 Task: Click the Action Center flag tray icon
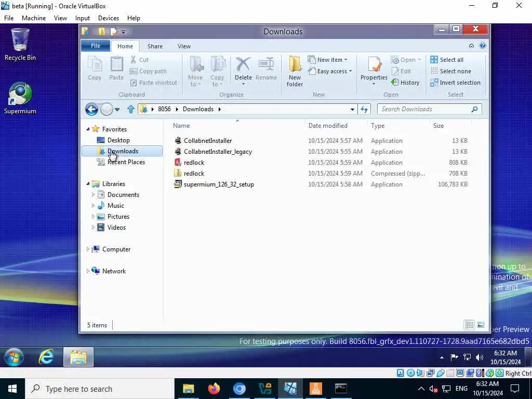454,357
